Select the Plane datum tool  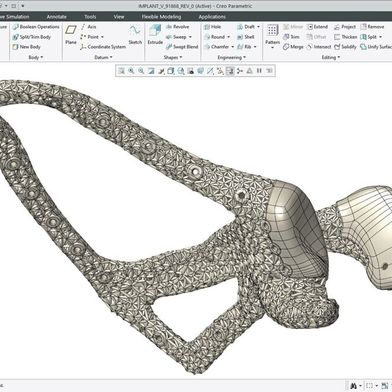point(71,35)
